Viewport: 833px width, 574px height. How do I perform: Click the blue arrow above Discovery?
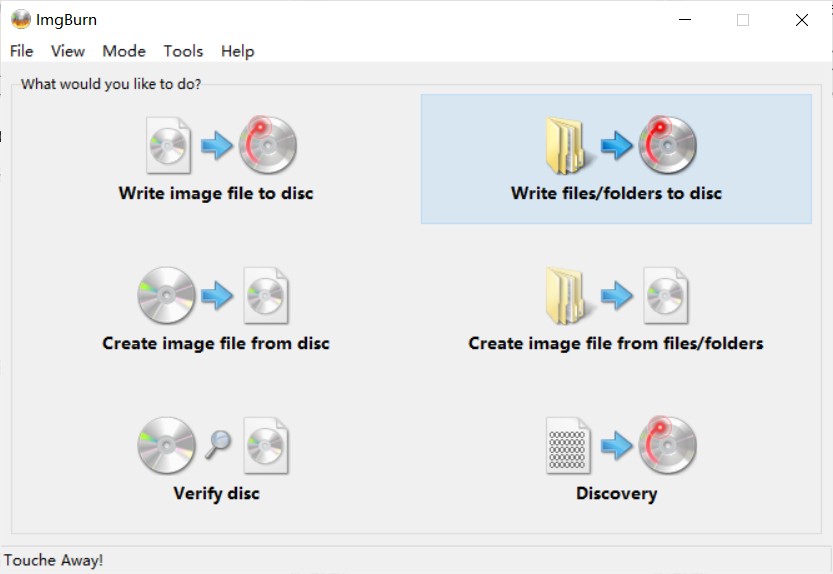coord(617,445)
